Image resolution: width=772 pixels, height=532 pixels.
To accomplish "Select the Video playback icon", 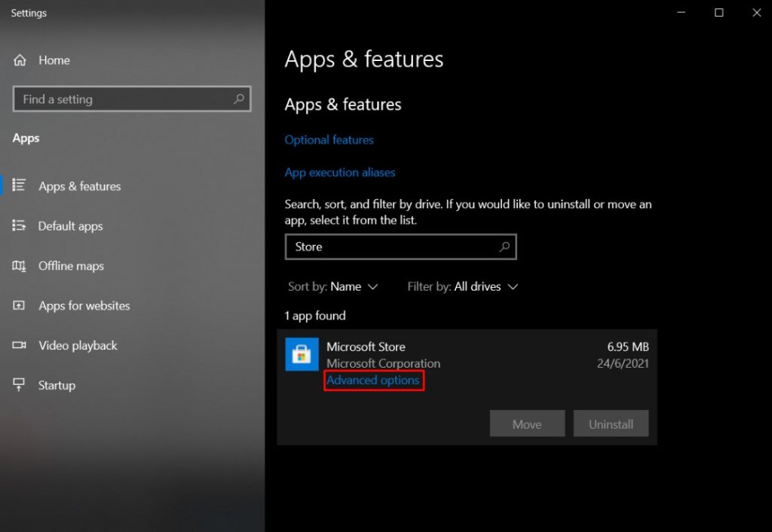I will 20,346.
